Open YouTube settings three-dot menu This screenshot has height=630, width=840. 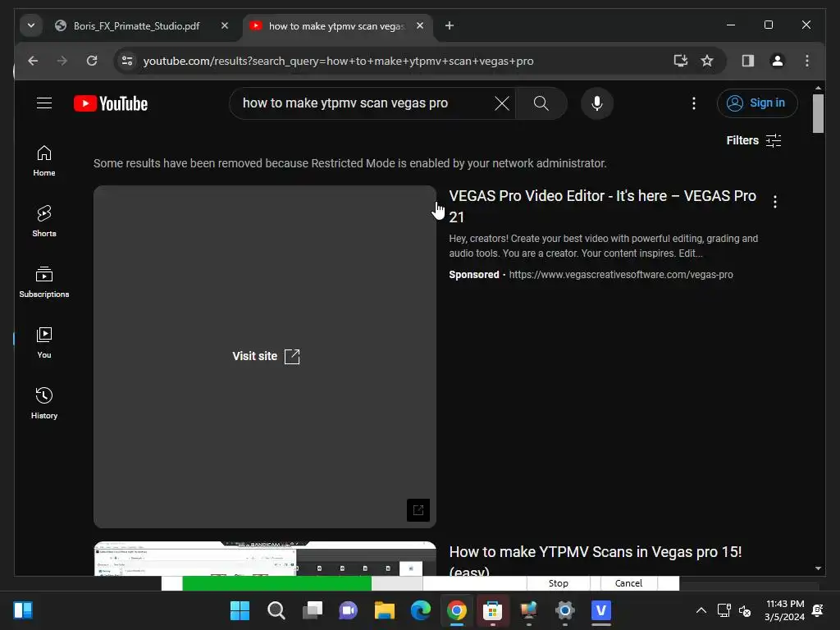pyautogui.click(x=694, y=103)
